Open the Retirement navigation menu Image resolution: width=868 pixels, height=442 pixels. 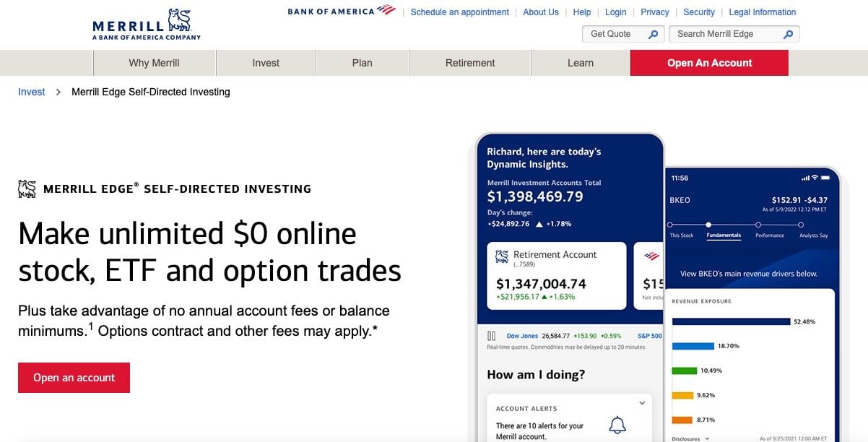pos(470,63)
